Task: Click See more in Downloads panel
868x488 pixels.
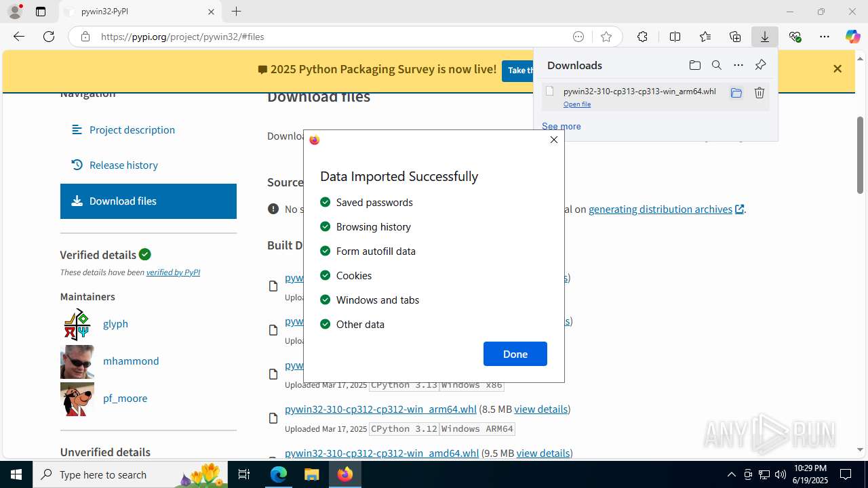Action: [561, 126]
